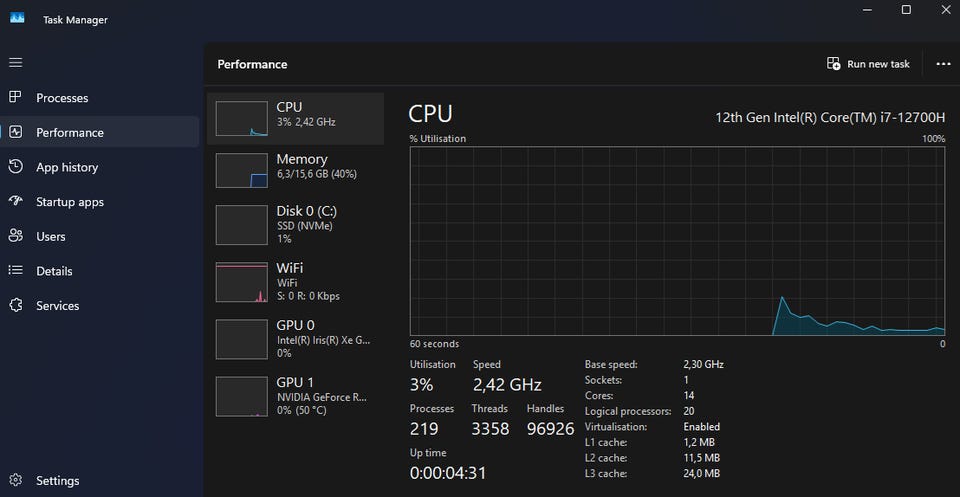The image size is (960, 497).
Task: Click the Task Manager app icon
Action: click(x=17, y=18)
